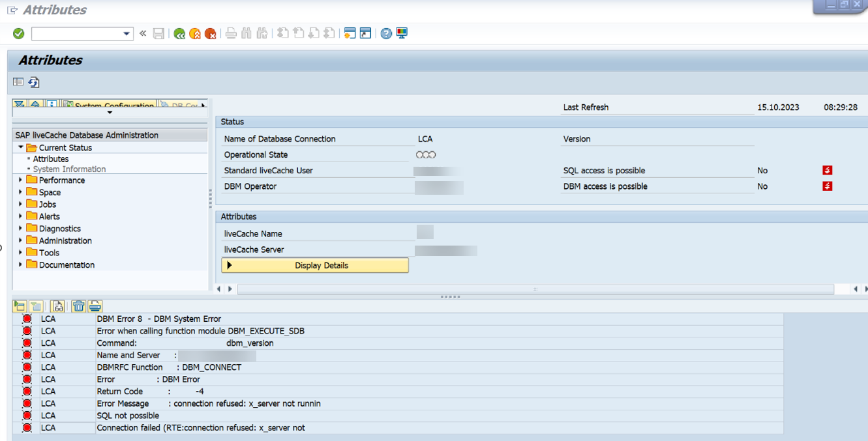The height and width of the screenshot is (441, 868).
Task: Click the Display Details button
Action: 315,265
